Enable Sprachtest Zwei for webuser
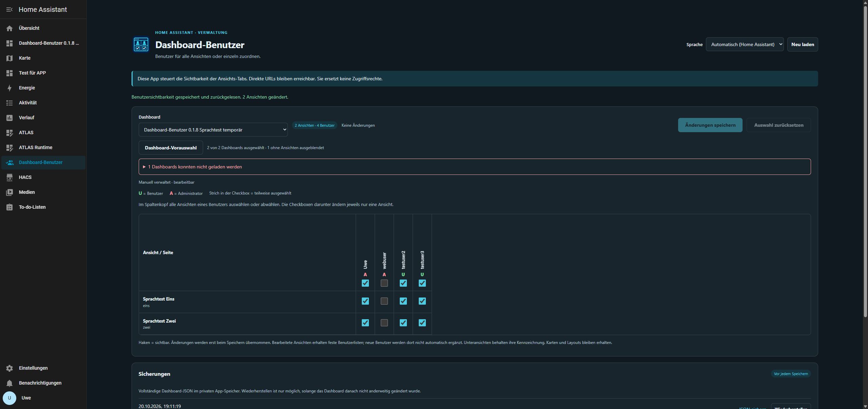Screen dimensions: 868x409 pos(384,323)
